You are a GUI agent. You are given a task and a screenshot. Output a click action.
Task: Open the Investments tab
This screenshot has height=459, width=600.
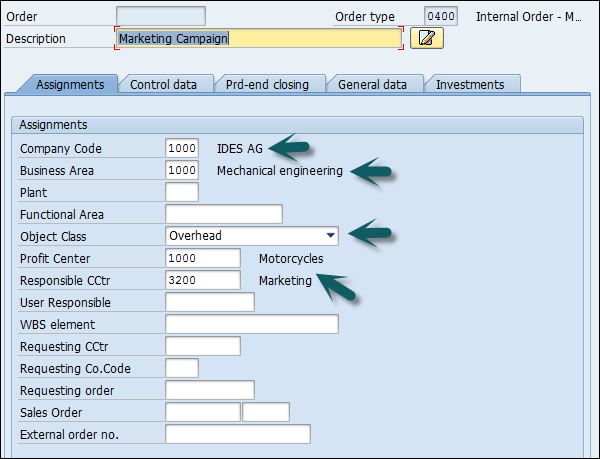(x=471, y=85)
